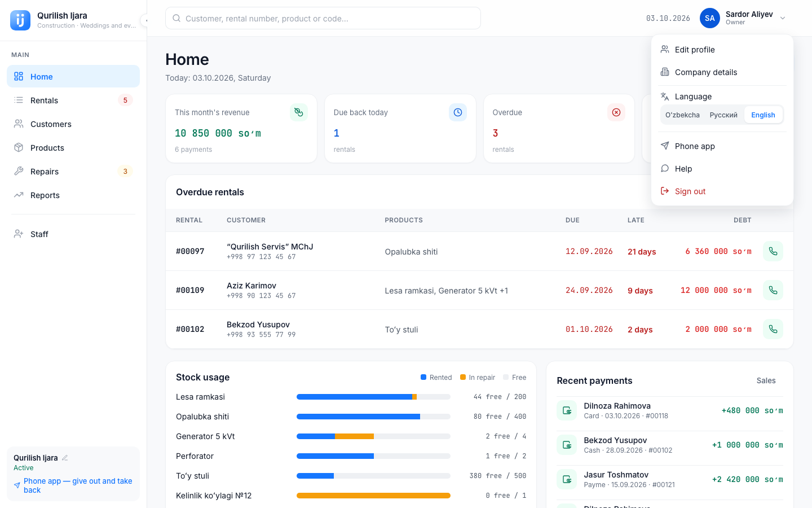This screenshot has height=508, width=812.
Task: Click the Sales link in Recent payments
Action: [x=766, y=380]
